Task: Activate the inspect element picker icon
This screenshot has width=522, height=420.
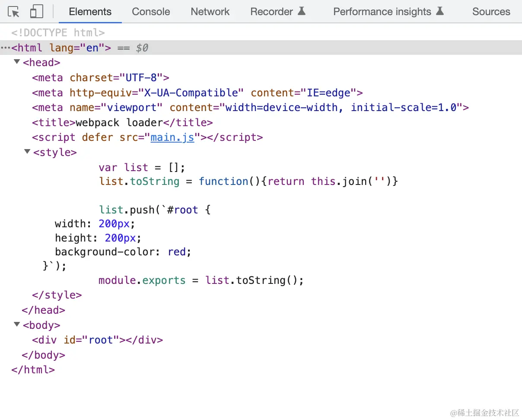Action: click(14, 12)
